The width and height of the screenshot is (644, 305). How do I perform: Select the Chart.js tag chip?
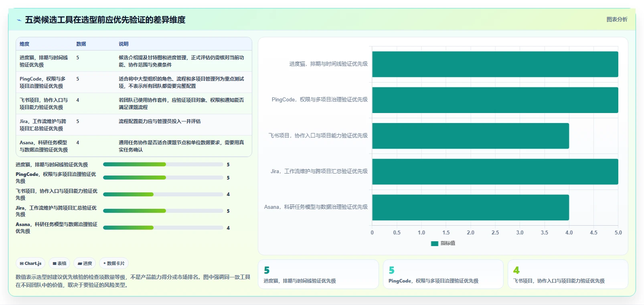pyautogui.click(x=30, y=263)
